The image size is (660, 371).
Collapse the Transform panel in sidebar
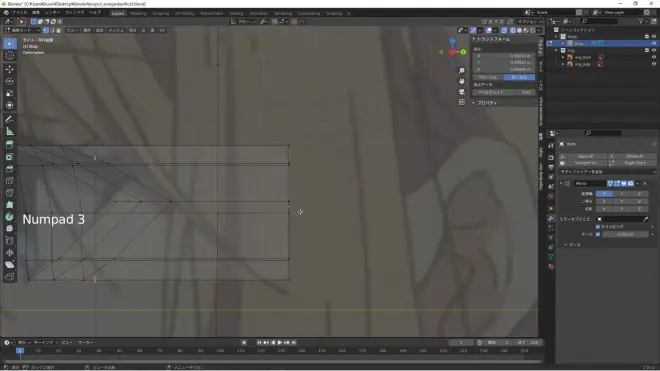click(474, 39)
